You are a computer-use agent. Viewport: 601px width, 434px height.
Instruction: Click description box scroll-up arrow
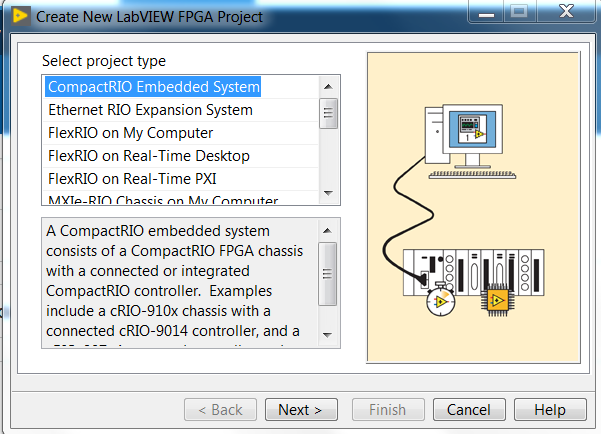point(327,230)
